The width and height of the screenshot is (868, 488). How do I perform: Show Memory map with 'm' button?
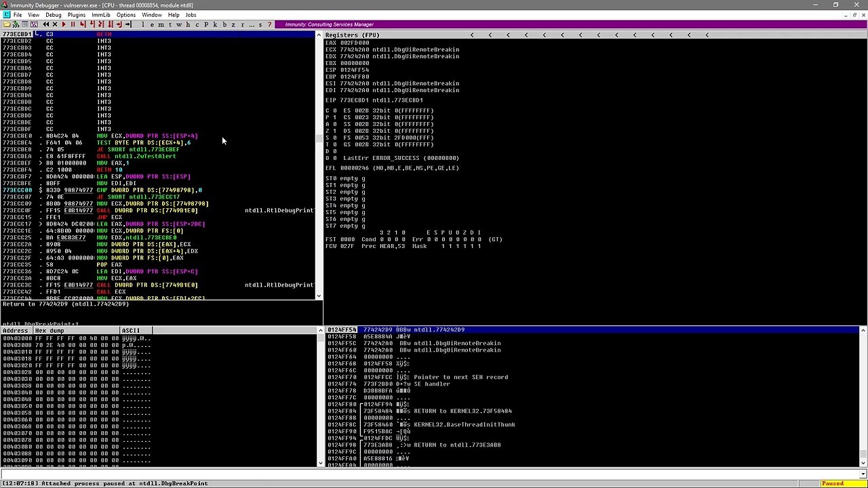(x=161, y=24)
